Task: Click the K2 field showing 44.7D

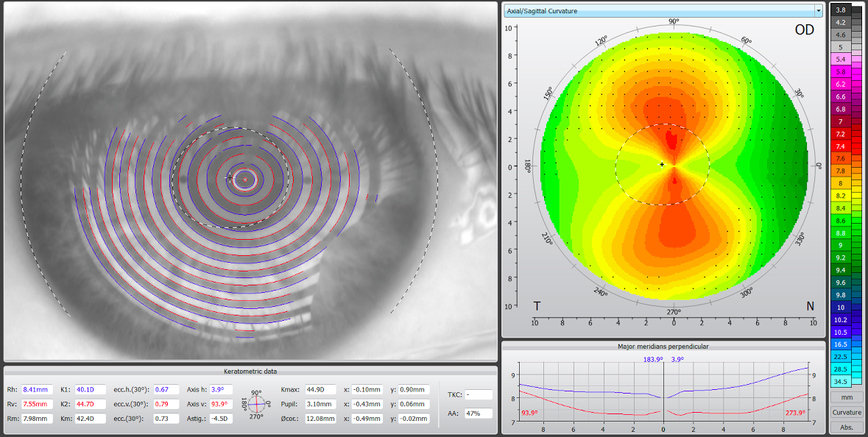Action: [90, 404]
